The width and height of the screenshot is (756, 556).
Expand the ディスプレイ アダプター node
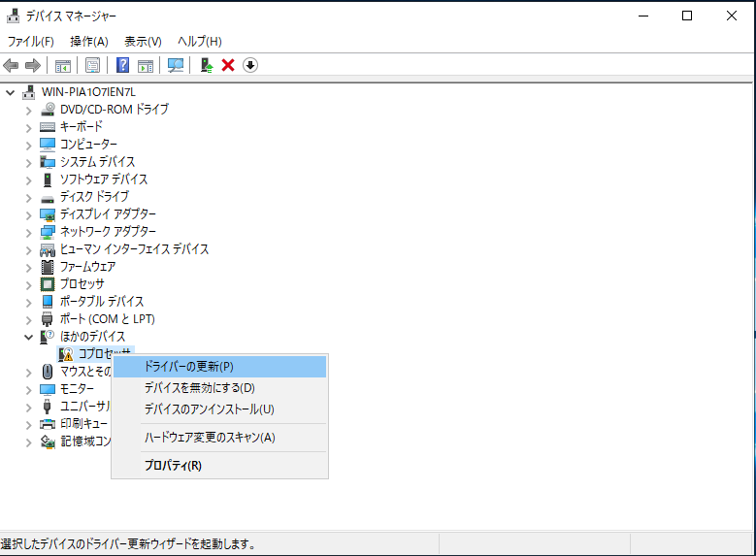click(28, 215)
